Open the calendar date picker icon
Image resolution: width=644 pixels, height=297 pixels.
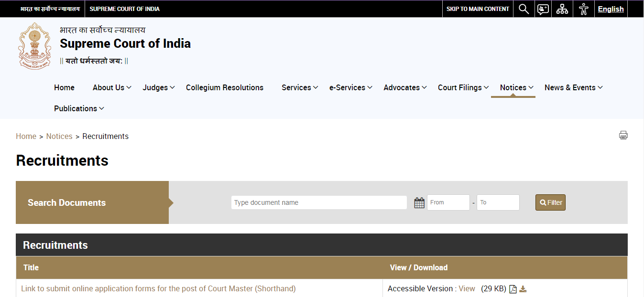tap(419, 202)
